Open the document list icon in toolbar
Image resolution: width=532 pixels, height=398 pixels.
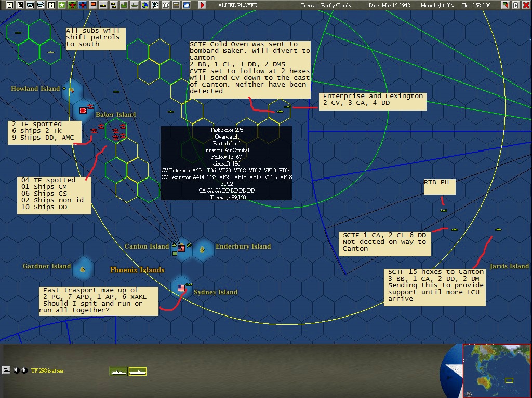coord(20,5)
